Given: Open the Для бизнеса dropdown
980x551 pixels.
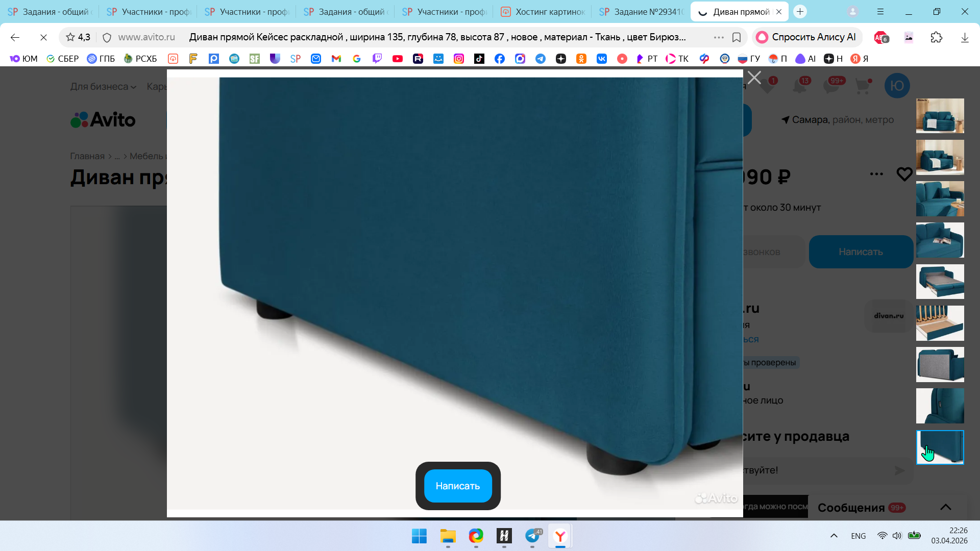Looking at the screenshot, I should pyautogui.click(x=103, y=87).
